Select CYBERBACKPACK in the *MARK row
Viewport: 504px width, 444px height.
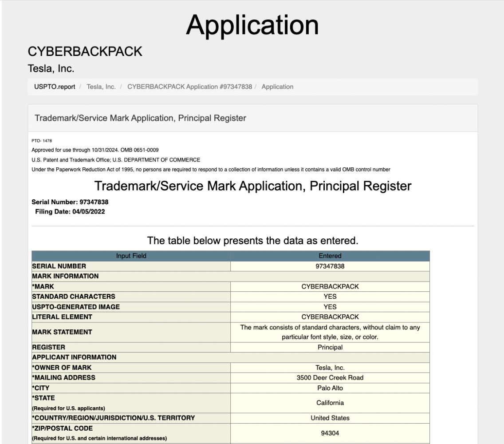[x=330, y=287]
